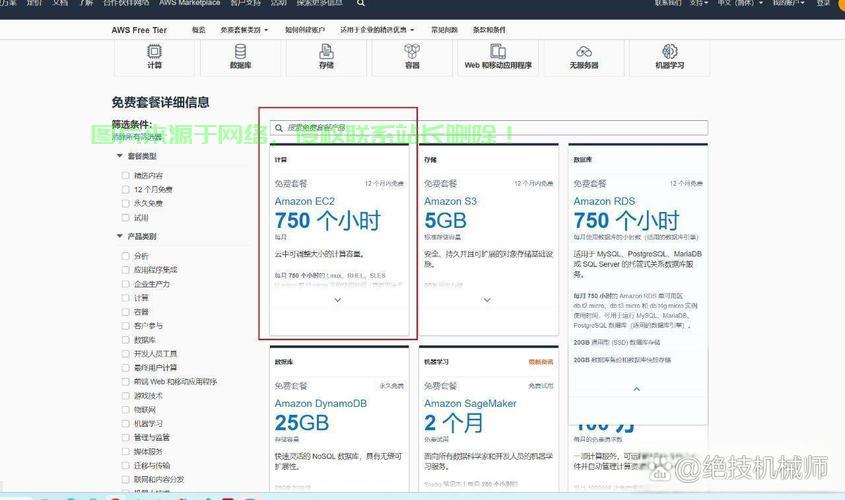Check the 企业生产力 checkbox
Viewport: 845px width, 500px height.
(126, 283)
